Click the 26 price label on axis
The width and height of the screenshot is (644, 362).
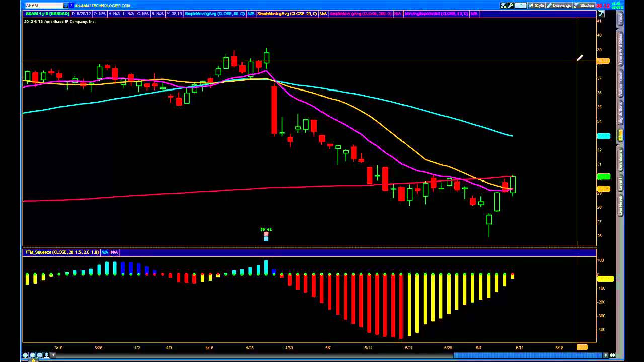[599, 236]
